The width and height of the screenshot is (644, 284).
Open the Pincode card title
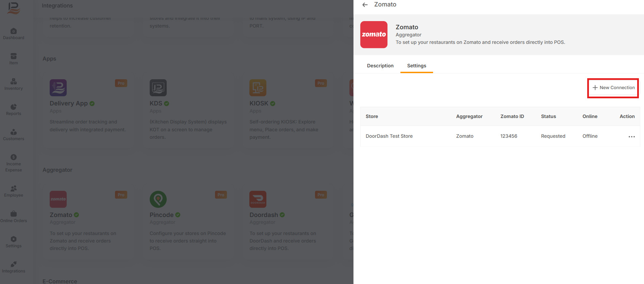click(162, 215)
